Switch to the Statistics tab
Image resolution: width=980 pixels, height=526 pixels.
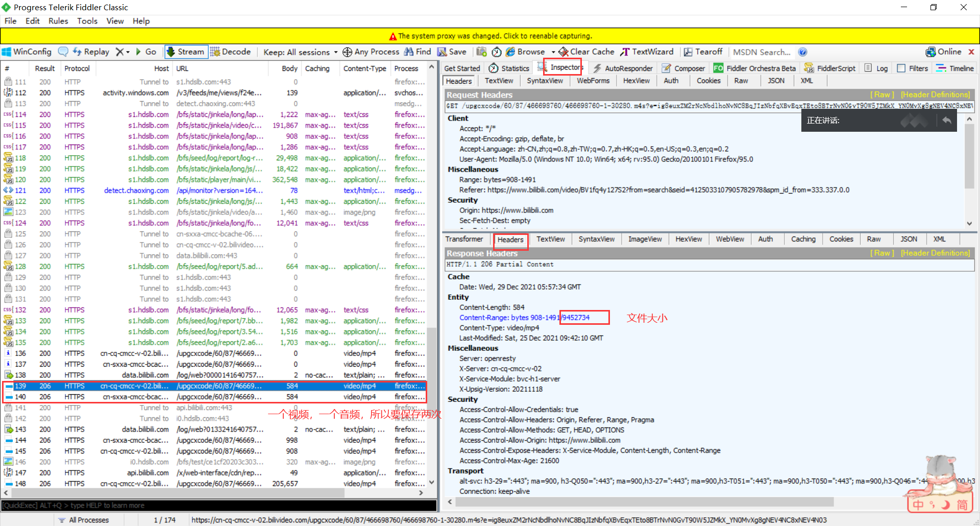tap(509, 68)
